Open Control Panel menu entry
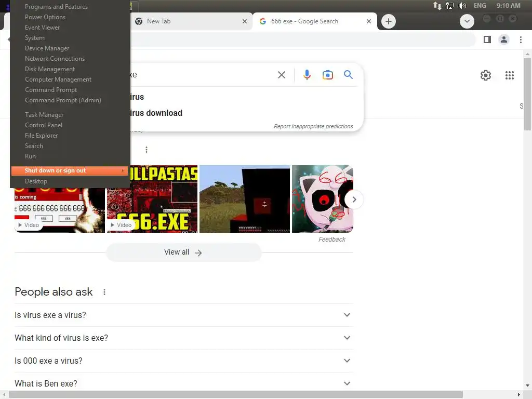532x399 pixels. tap(44, 125)
